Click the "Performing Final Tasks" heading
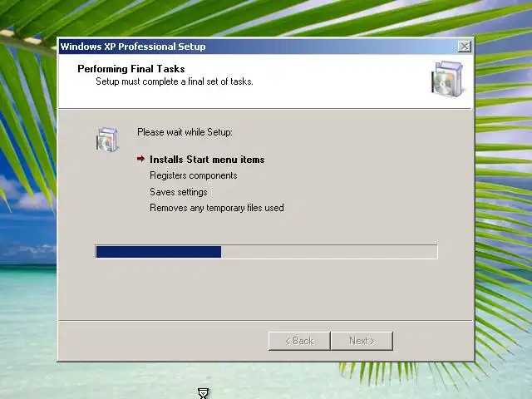Viewport: 532px width, 399px height. tap(131, 69)
